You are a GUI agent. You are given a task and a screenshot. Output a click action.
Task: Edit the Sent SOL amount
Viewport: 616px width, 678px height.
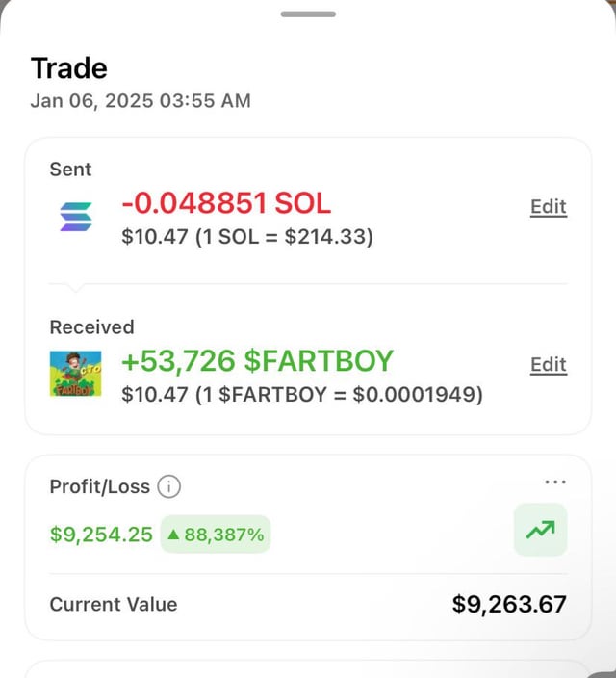[548, 207]
